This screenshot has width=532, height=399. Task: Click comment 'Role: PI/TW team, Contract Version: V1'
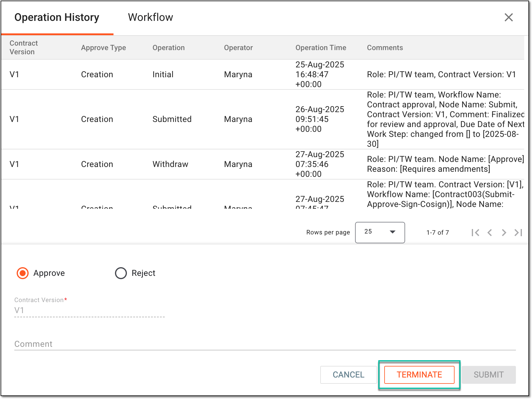tap(441, 74)
